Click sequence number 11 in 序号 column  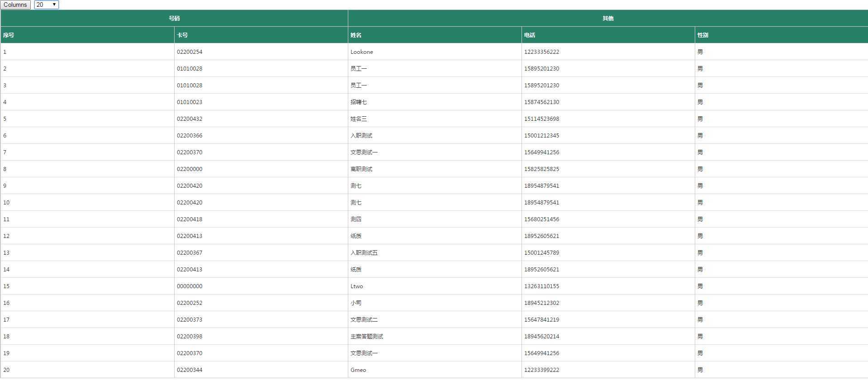[x=6, y=219]
